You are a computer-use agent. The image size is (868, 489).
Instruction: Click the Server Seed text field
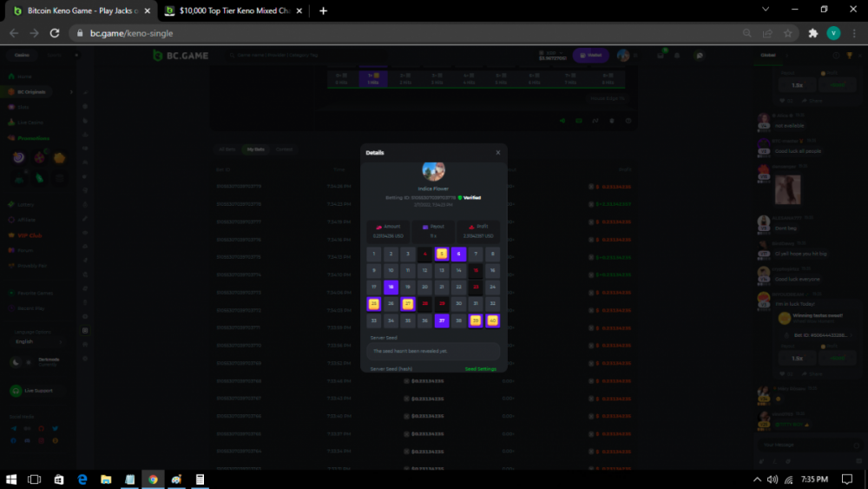click(433, 351)
